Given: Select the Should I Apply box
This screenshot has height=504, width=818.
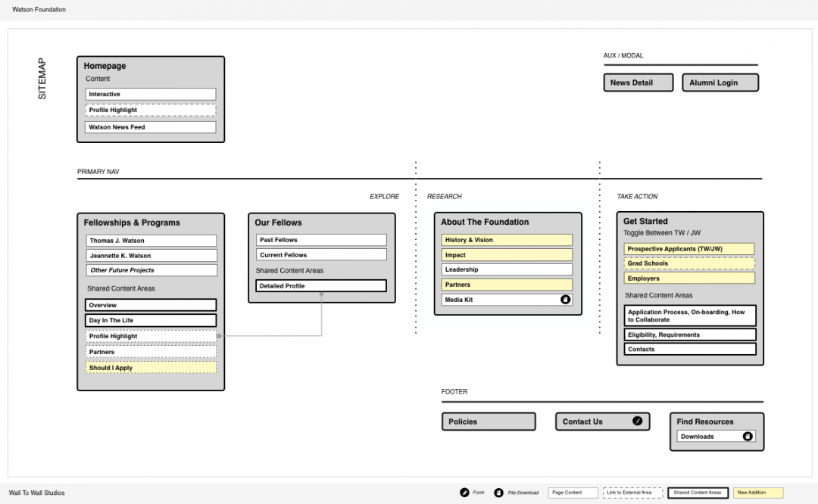Looking at the screenshot, I should coord(151,368).
